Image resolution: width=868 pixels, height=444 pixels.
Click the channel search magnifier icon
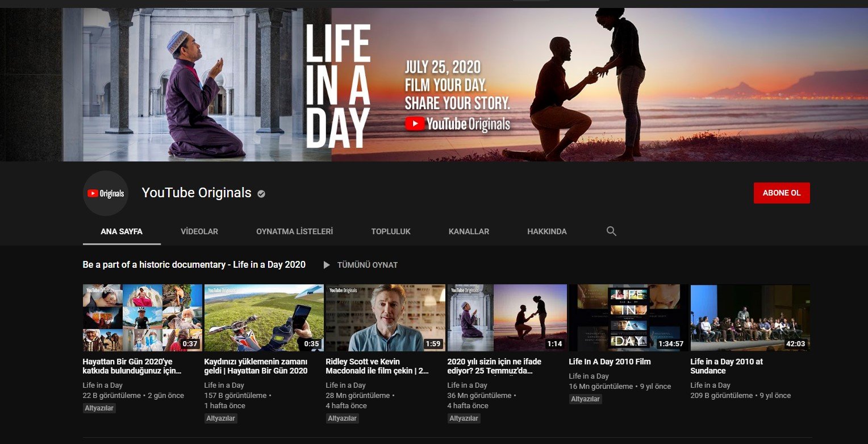(x=611, y=231)
